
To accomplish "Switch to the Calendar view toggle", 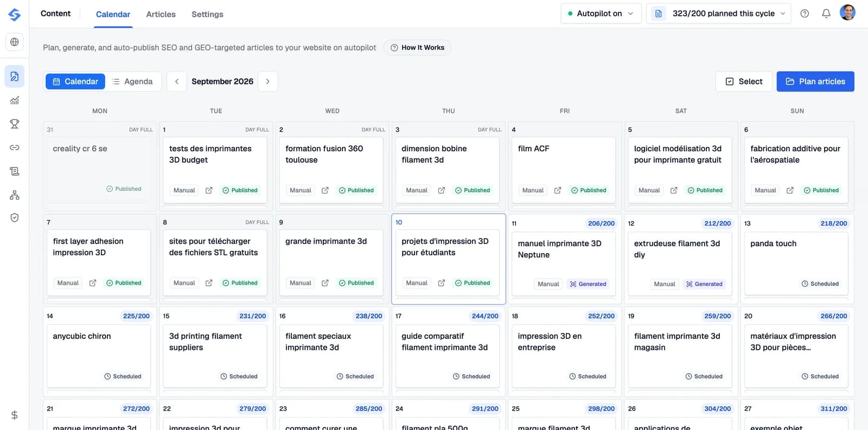I will [75, 81].
